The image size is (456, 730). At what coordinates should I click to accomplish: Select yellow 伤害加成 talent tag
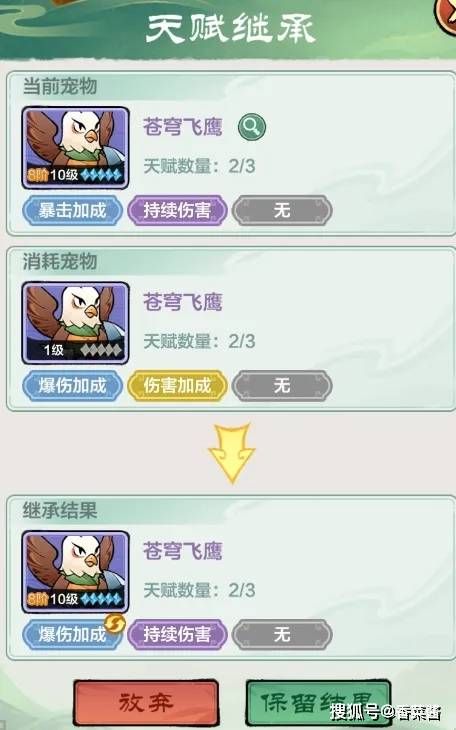click(177, 385)
